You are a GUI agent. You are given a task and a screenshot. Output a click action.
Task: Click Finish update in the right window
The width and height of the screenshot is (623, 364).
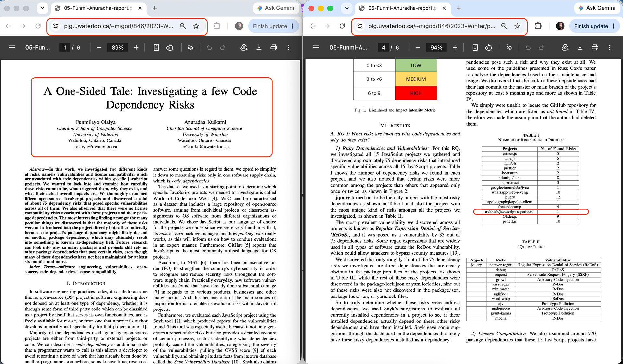(591, 26)
